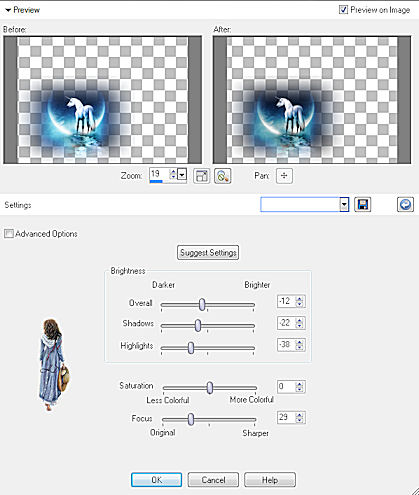Click the Cancel button
This screenshot has width=419, height=495.
(213, 480)
